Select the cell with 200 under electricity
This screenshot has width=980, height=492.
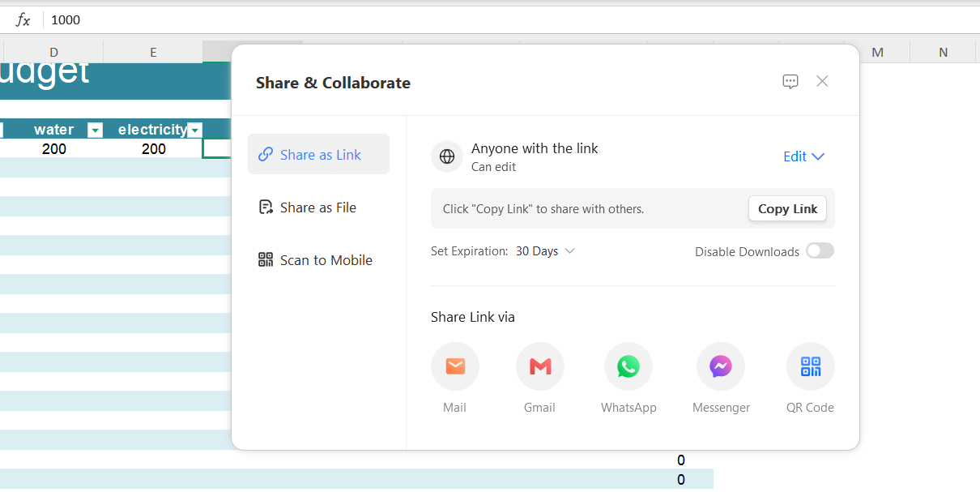pos(153,149)
